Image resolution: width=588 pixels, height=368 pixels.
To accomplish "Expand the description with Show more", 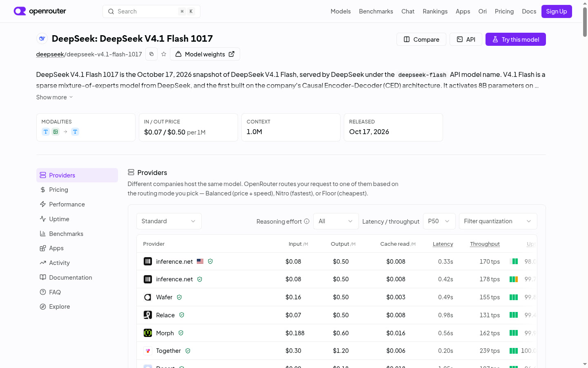I will coord(55,97).
